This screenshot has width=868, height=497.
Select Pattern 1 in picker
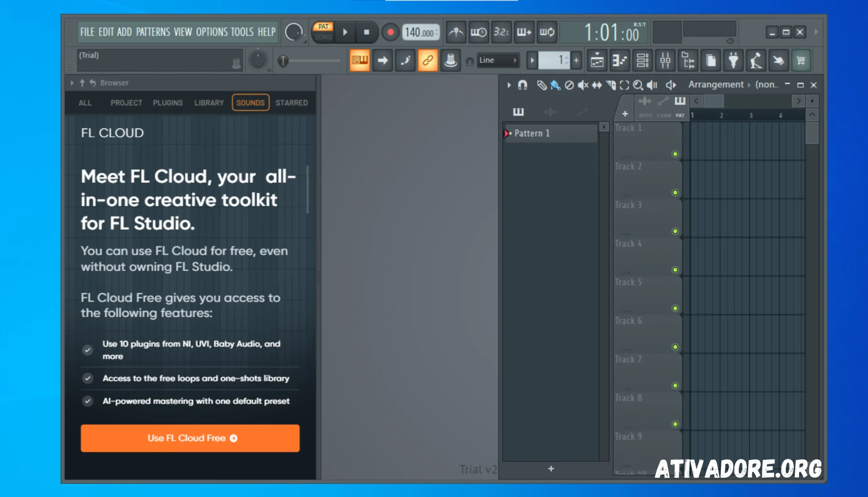click(x=551, y=133)
